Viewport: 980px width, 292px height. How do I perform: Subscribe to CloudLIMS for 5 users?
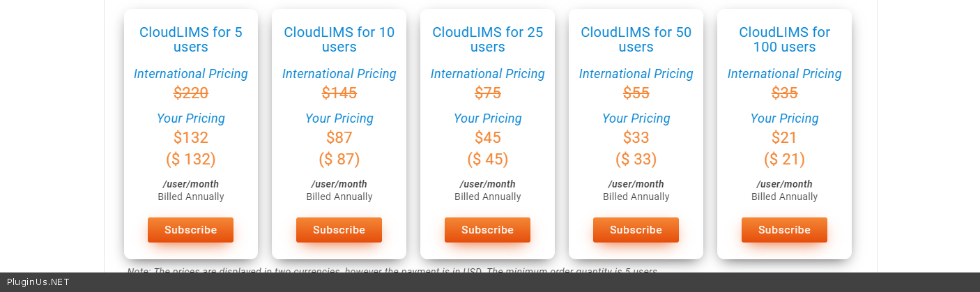(190, 230)
